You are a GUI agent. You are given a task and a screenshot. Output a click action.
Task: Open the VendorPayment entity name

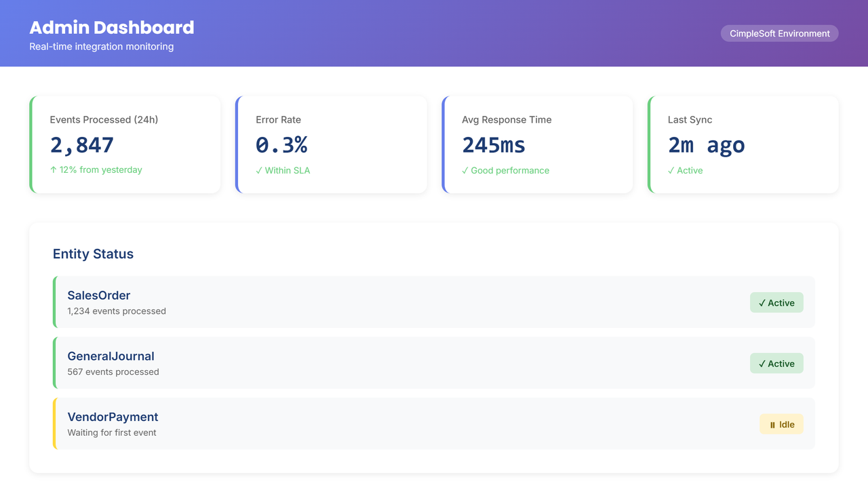pyautogui.click(x=113, y=418)
